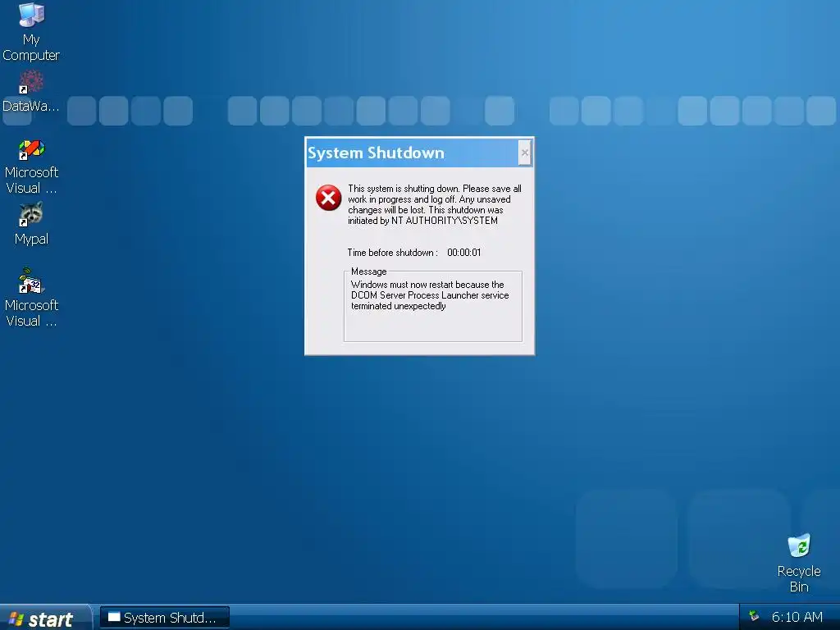This screenshot has height=630, width=840.
Task: Select the Microsoft Visual shortcut with the calendar icon
Action: click(31, 298)
